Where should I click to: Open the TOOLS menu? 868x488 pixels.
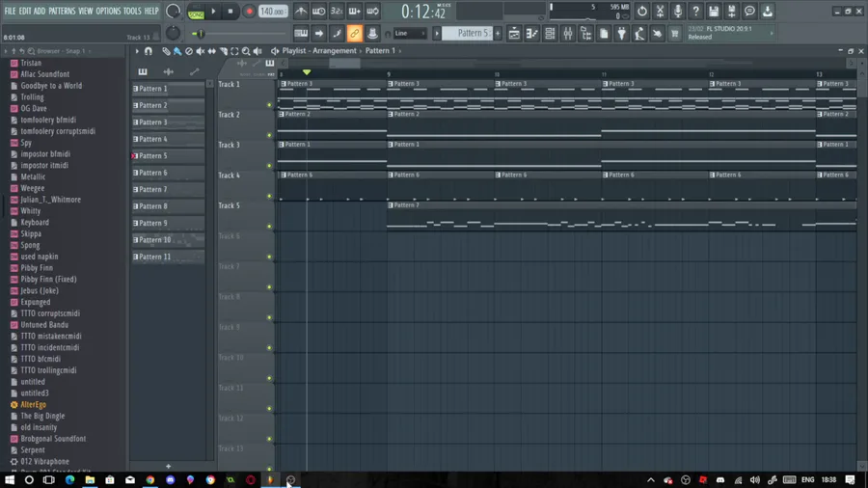132,11
